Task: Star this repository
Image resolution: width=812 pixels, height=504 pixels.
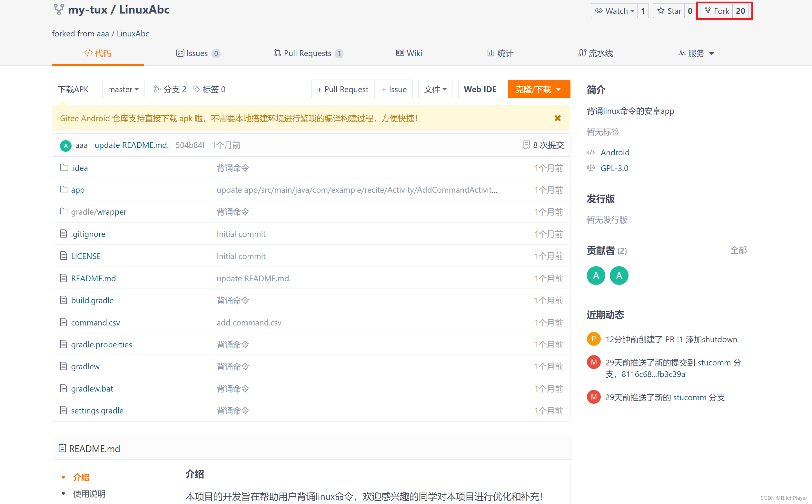Action: [669, 11]
